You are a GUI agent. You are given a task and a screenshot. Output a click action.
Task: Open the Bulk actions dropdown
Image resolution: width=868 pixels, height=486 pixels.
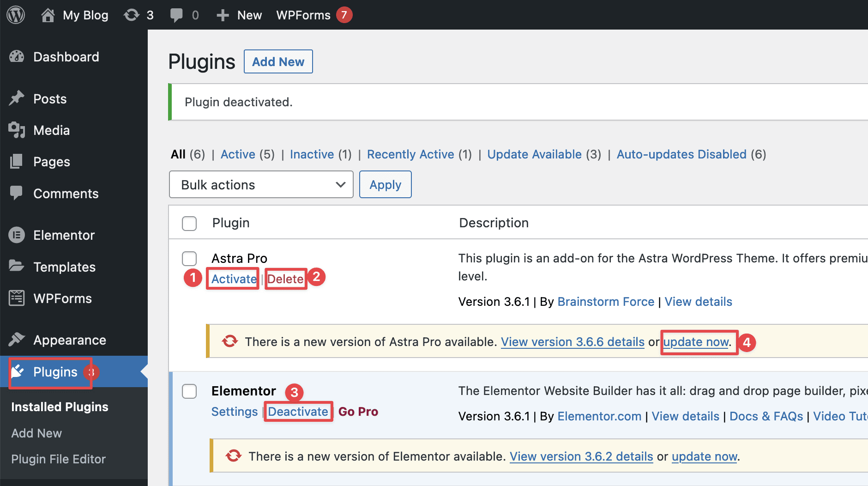pyautogui.click(x=261, y=185)
